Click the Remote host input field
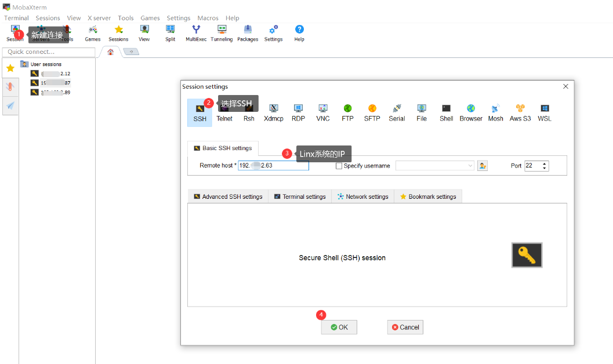The width and height of the screenshot is (613, 364). coord(273,166)
